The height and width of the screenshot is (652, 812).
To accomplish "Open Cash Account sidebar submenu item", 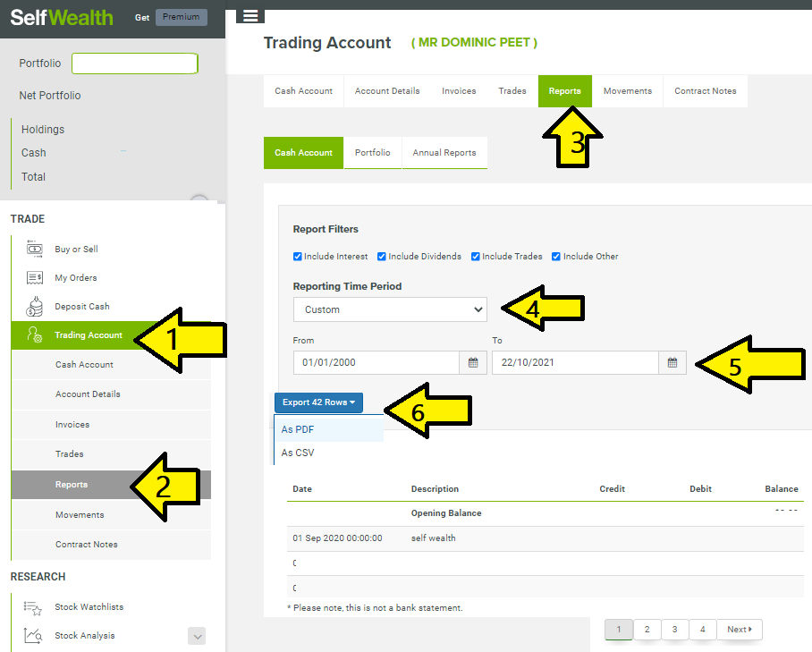I will [x=112, y=365].
